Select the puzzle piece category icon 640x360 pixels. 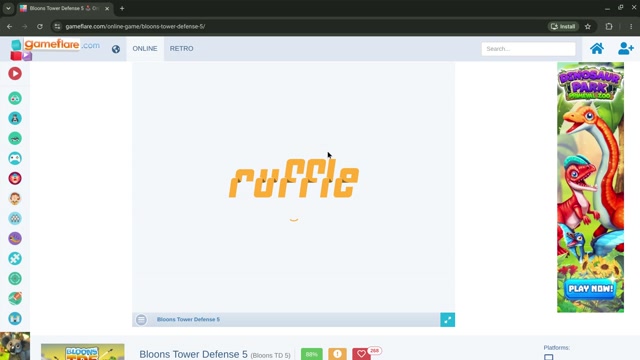point(15,258)
